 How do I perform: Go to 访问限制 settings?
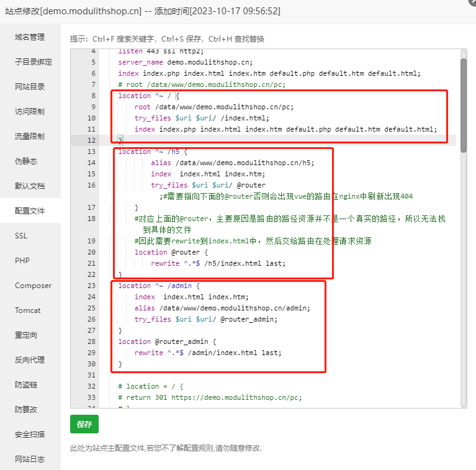click(30, 112)
